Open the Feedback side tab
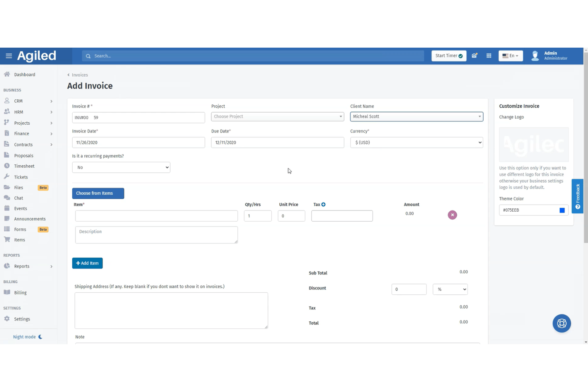 pos(577,196)
